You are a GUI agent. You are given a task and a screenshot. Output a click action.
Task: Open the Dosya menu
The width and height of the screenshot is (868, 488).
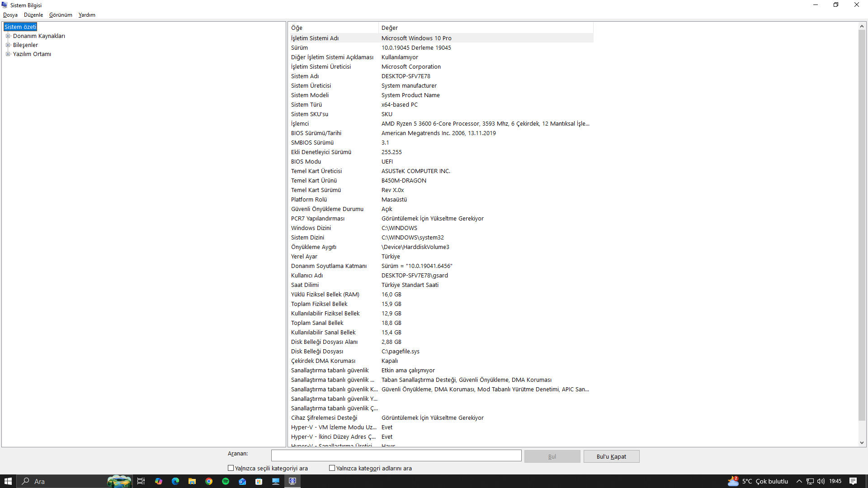click(x=10, y=15)
